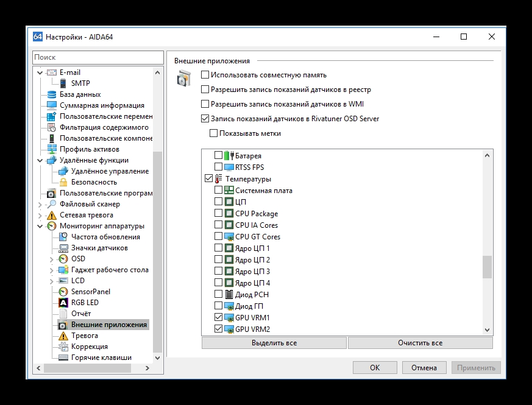
Task: Uncheck the Температуры group checkbox
Action: (208, 178)
